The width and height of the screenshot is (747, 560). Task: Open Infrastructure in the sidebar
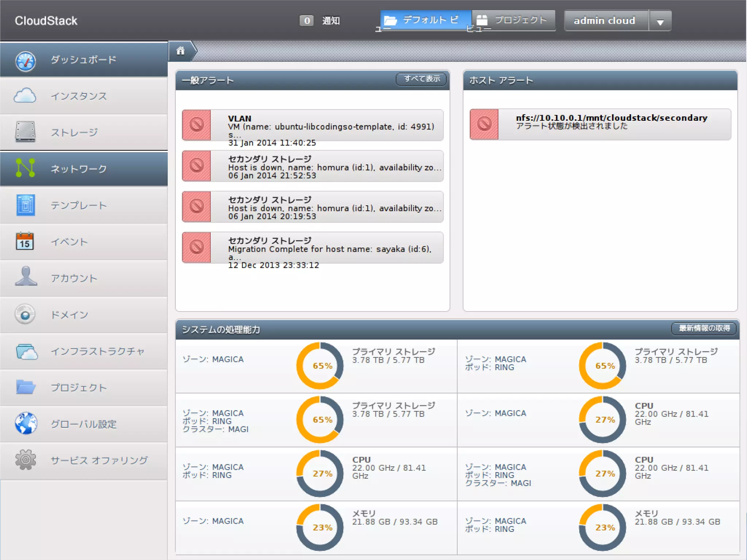coord(97,351)
